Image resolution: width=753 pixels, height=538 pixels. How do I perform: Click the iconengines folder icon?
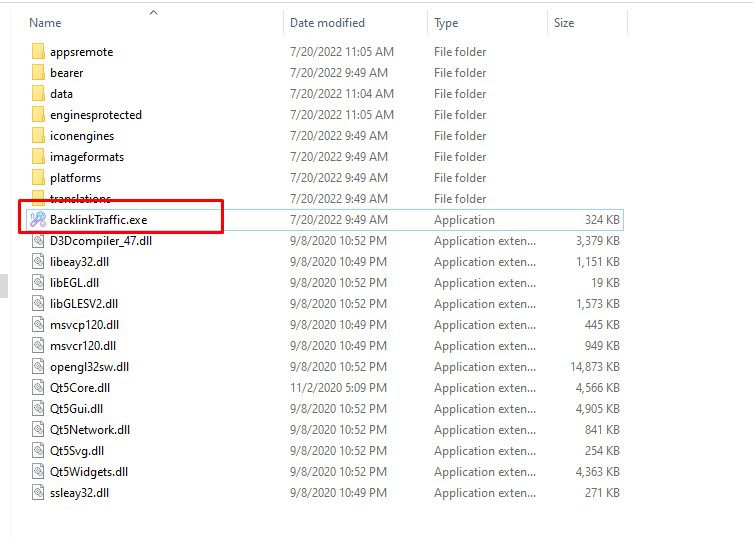tap(38, 136)
